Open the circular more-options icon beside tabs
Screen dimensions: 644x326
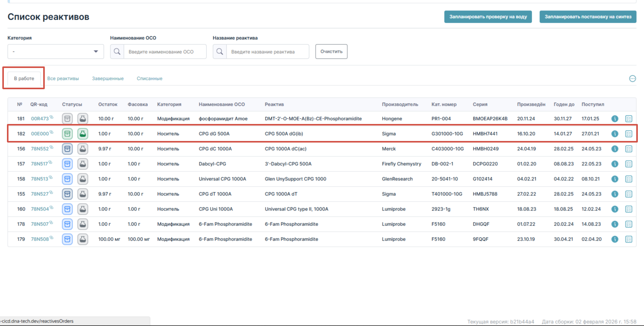click(632, 78)
